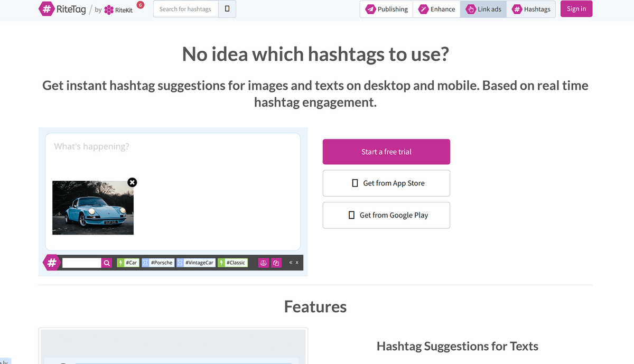Open the Publishing tab
Image resolution: width=634 pixels, height=364 pixels.
tap(387, 9)
